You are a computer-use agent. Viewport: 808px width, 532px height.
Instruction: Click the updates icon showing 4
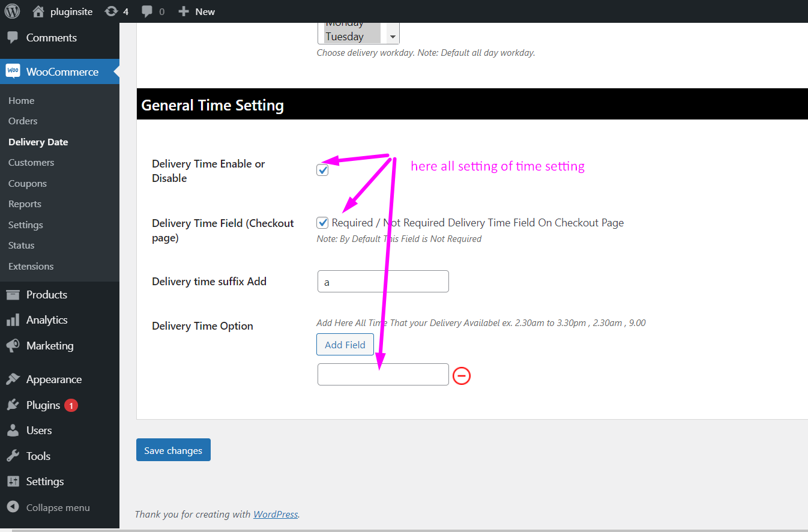tap(111, 11)
